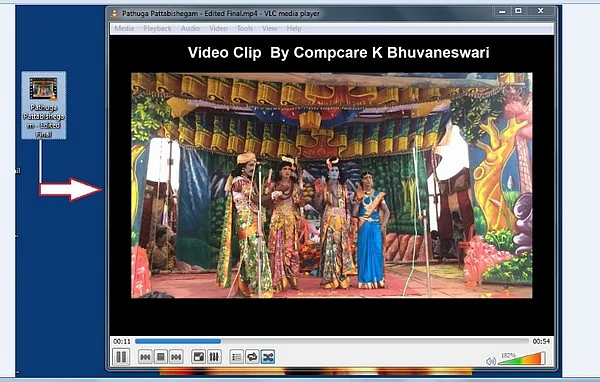This screenshot has width=600, height=382.
Task: Pause the video playback
Action: pos(121,357)
